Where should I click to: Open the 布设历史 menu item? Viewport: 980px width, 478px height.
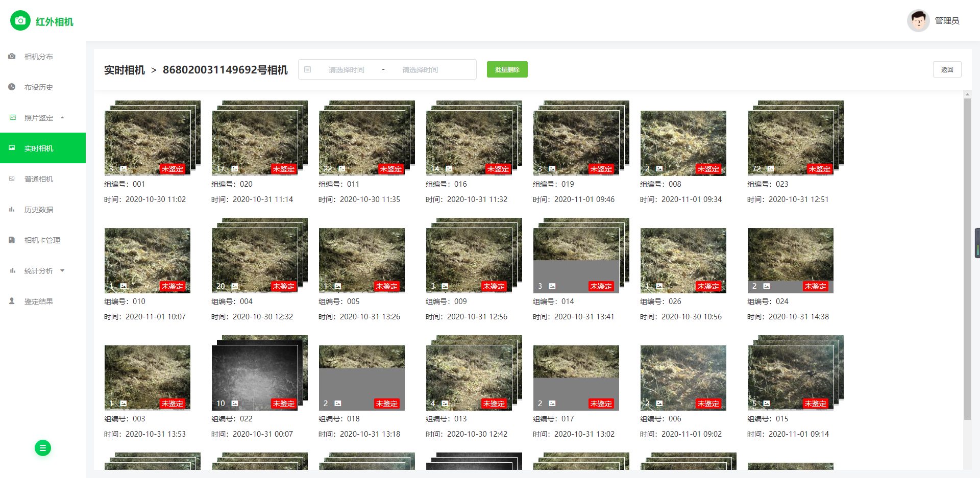coord(43,87)
